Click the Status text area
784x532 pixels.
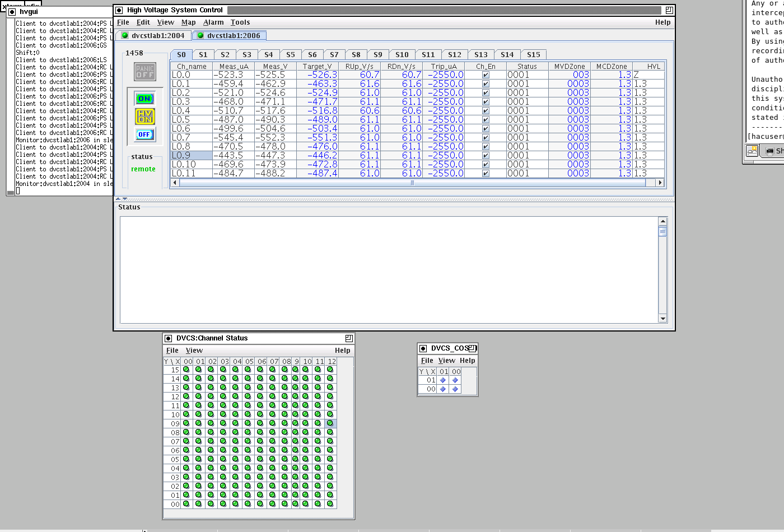[x=390, y=270]
